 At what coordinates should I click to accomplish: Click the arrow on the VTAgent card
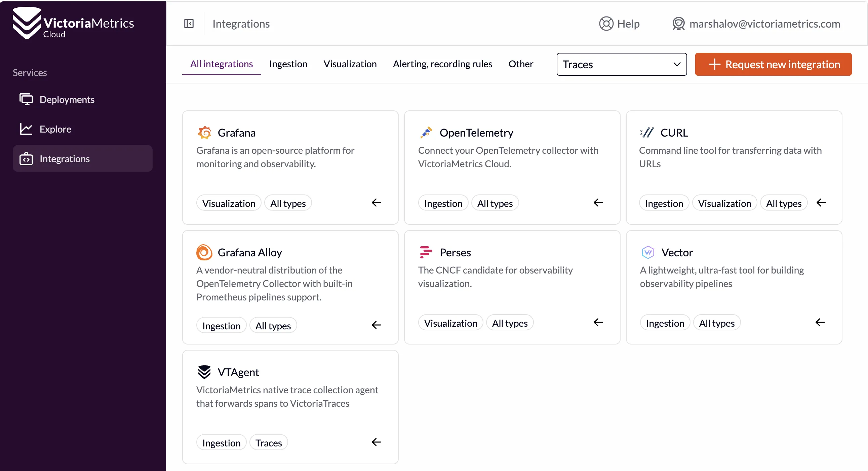377,442
